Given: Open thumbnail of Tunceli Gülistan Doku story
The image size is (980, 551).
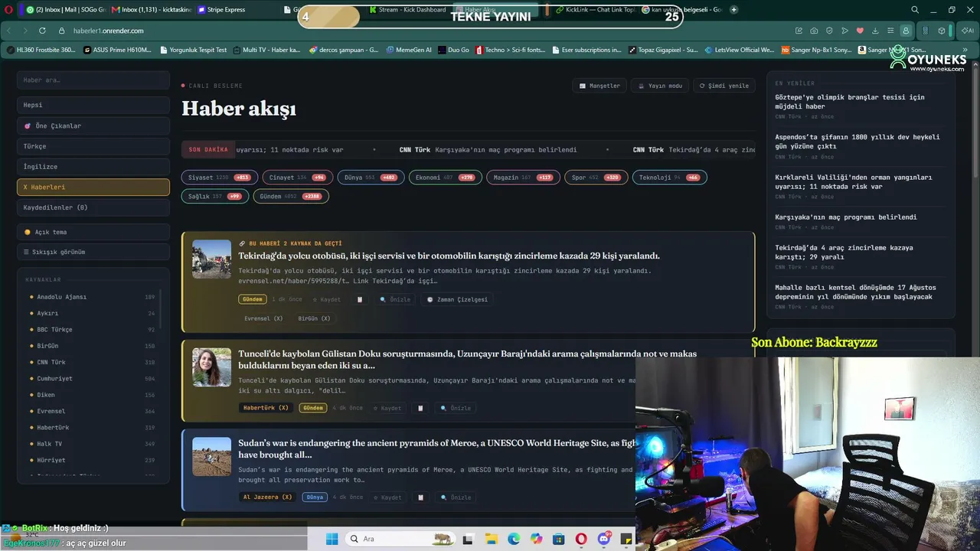Looking at the screenshot, I should pos(211,367).
